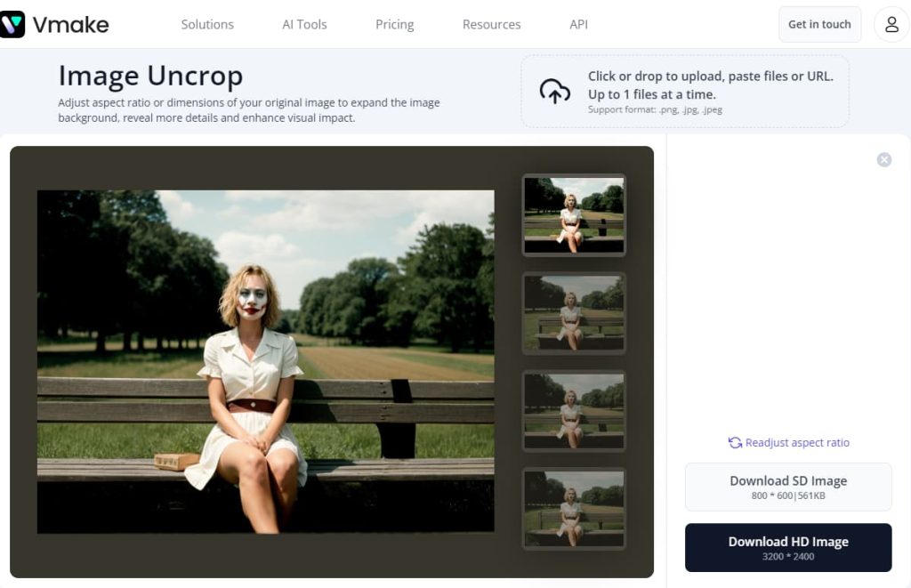Click the refresh icon beside Readjust aspect ratio
911x588 pixels.
(735, 443)
